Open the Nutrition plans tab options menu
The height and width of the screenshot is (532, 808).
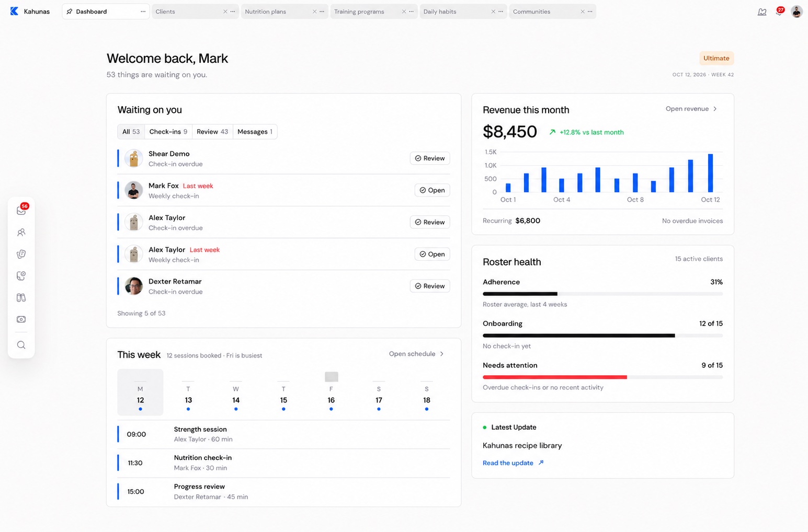(322, 11)
